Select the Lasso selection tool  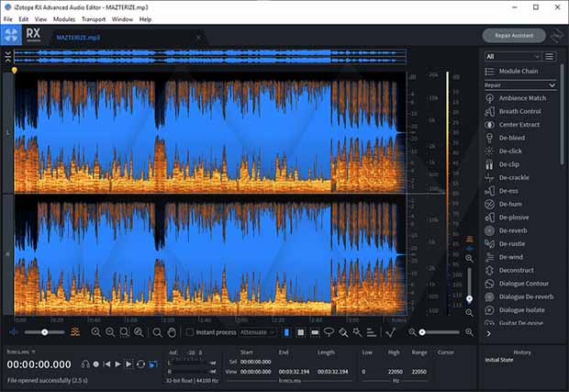click(329, 331)
